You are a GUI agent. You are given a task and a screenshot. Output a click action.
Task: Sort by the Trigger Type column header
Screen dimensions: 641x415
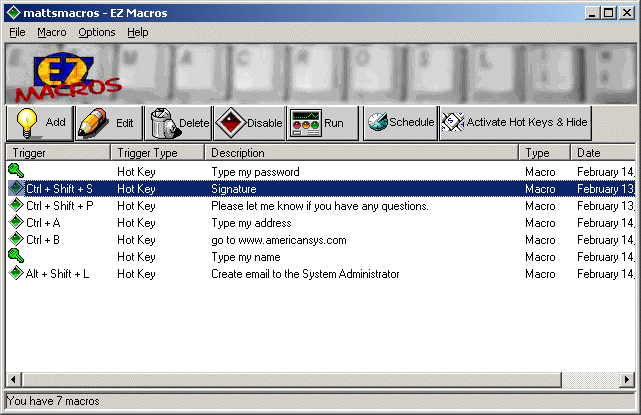(x=157, y=153)
